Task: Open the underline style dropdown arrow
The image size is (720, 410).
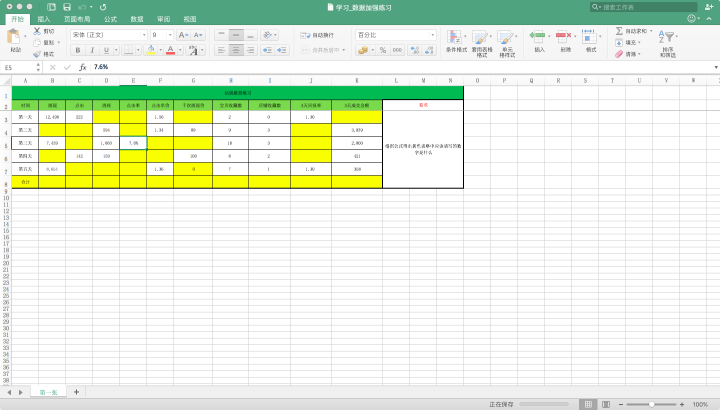Action: (116, 50)
